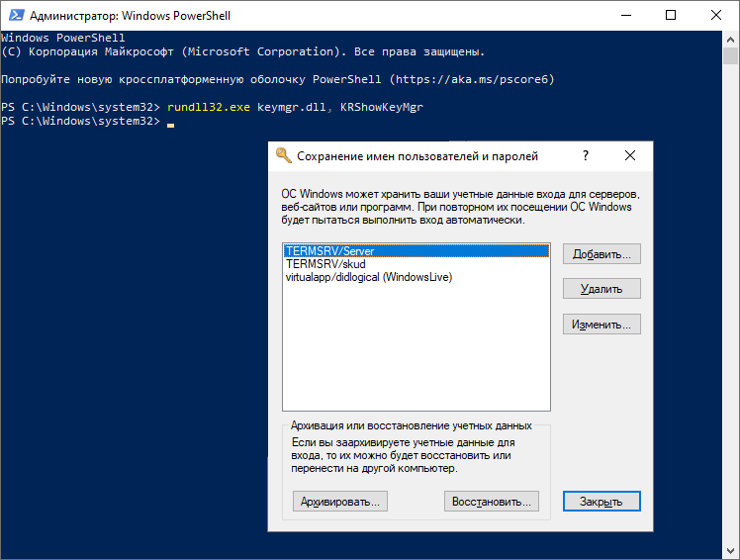
Task: Close the saved passwords dialog with X
Action: (x=629, y=155)
